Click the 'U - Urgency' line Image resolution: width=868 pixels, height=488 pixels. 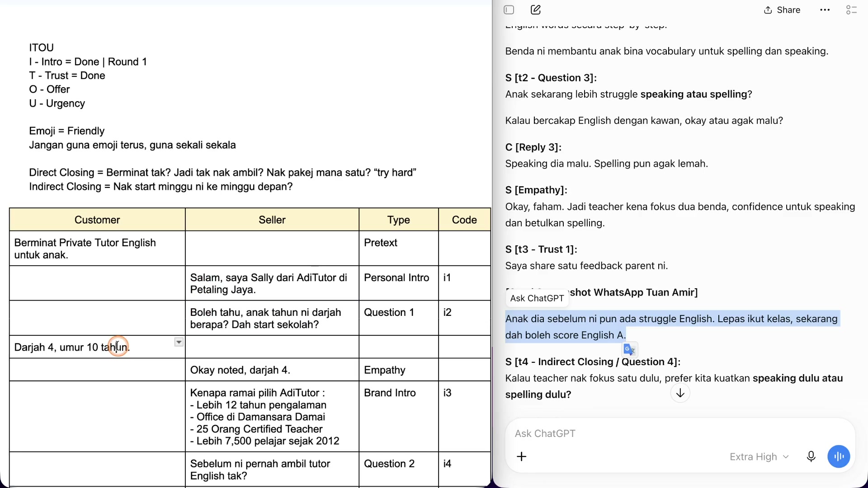pyautogui.click(x=57, y=103)
